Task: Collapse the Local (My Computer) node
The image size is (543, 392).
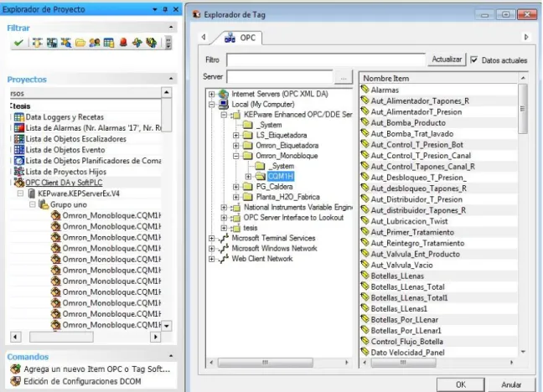Action: [x=212, y=104]
